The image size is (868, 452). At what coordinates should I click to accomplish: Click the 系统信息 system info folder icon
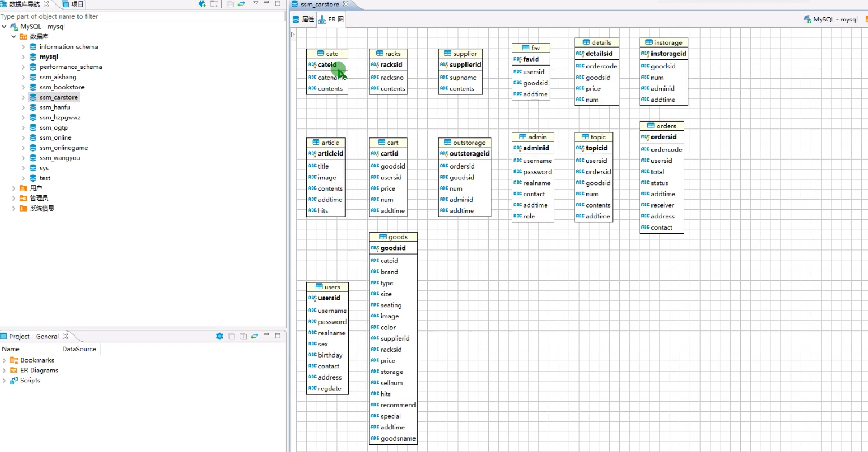point(23,208)
